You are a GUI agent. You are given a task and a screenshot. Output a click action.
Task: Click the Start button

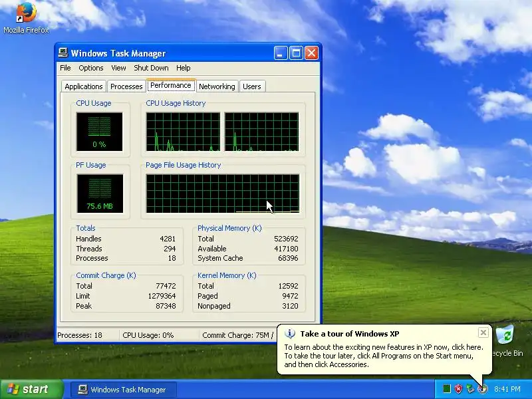click(31, 389)
